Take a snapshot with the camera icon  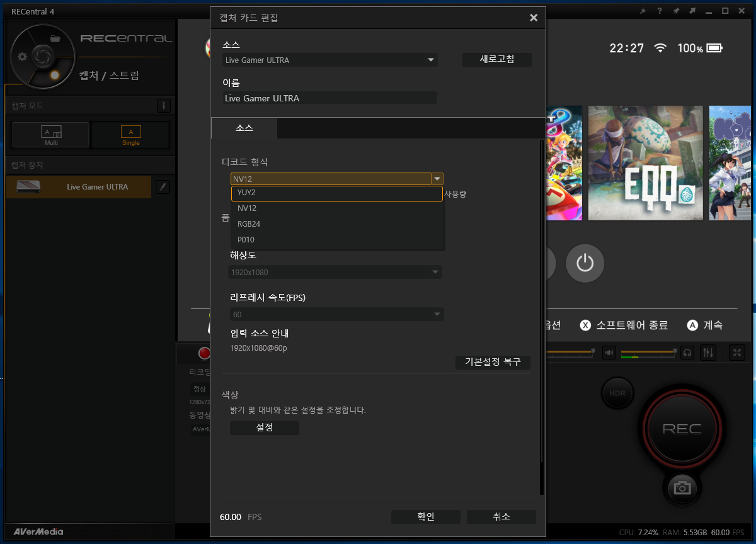[681, 488]
